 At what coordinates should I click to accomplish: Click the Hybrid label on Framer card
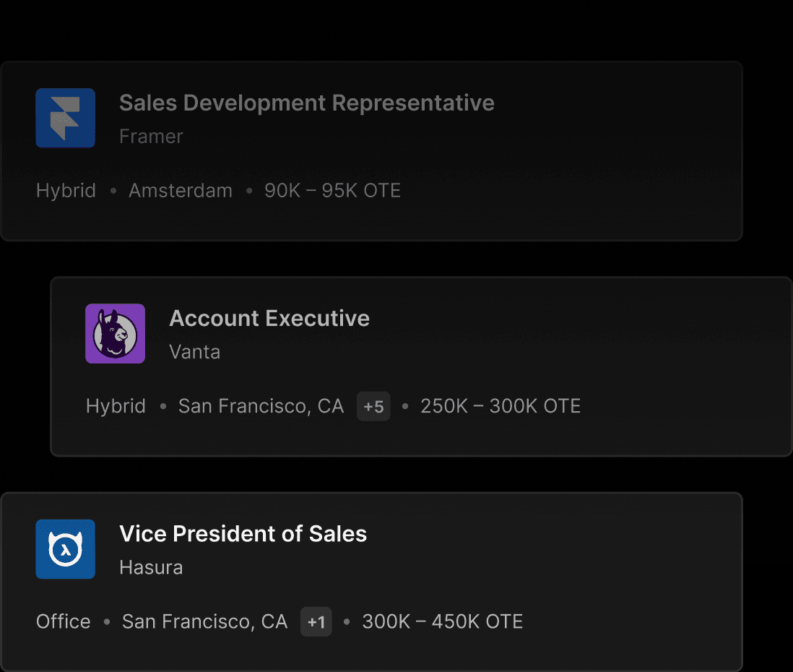point(66,191)
